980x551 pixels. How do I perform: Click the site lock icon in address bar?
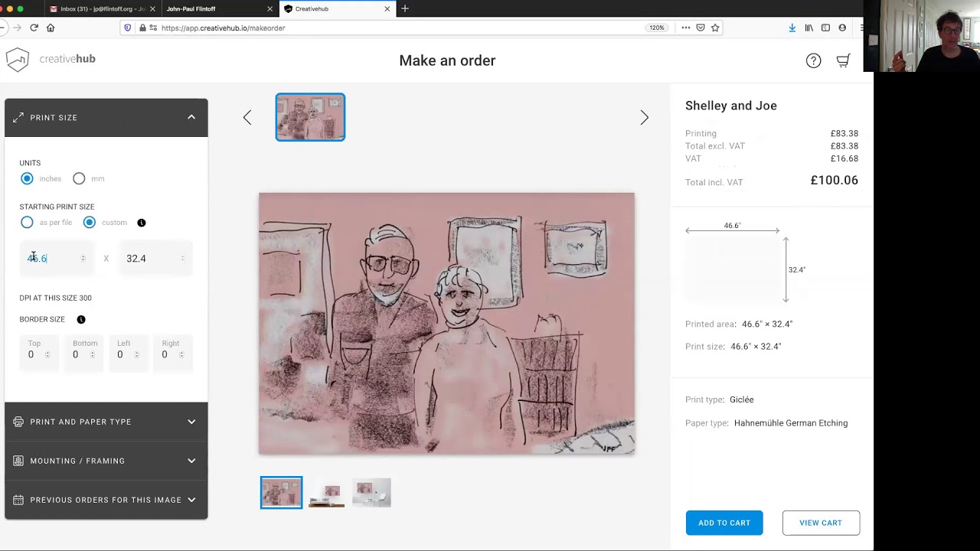pyautogui.click(x=142, y=28)
